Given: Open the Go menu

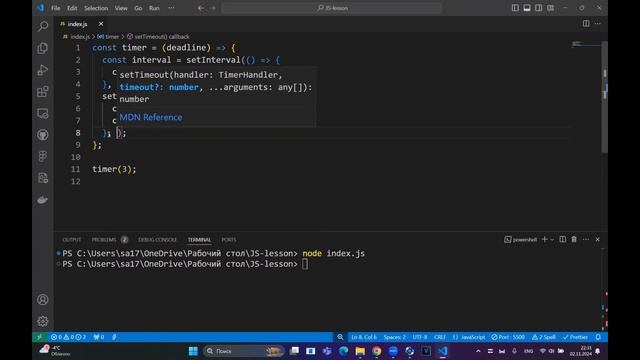Looking at the screenshot, I should 138,8.
